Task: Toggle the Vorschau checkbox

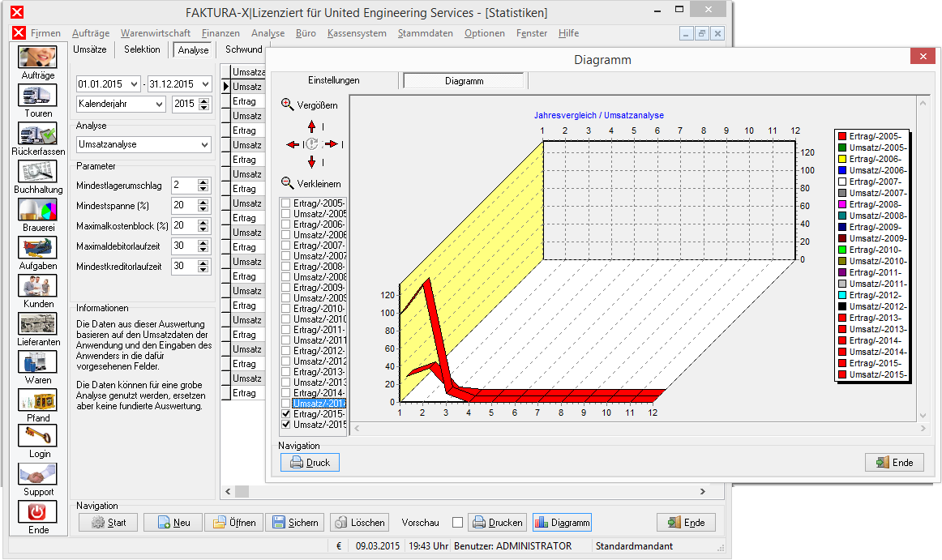Action: tap(458, 522)
